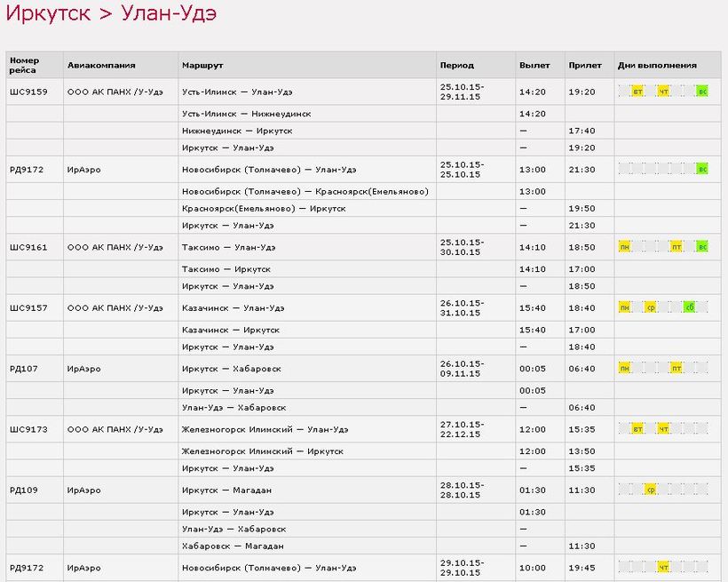Viewport: 728px width, 582px height.
Task: Select flight number ШС9157
Action: pyautogui.click(x=28, y=307)
